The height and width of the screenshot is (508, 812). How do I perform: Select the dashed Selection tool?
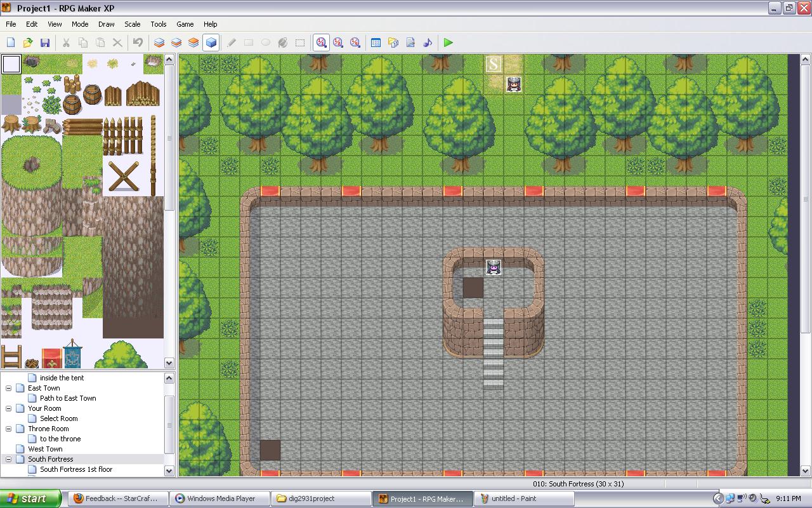(x=300, y=43)
